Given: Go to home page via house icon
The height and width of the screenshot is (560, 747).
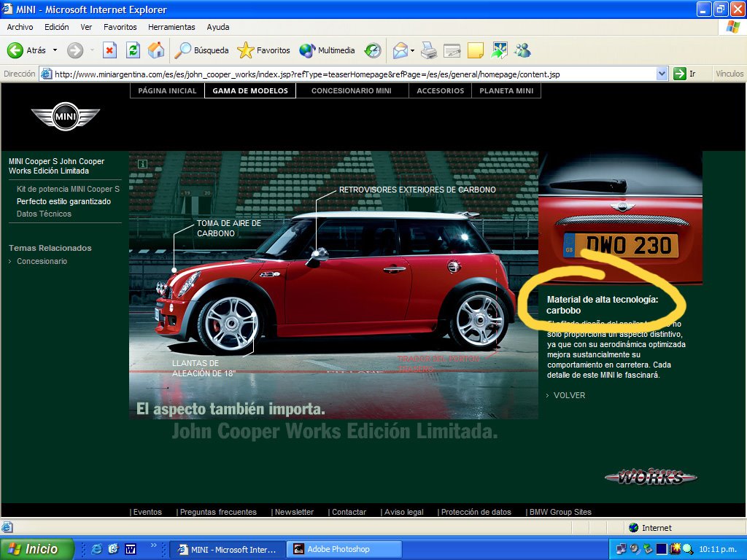Looking at the screenshot, I should (x=156, y=50).
